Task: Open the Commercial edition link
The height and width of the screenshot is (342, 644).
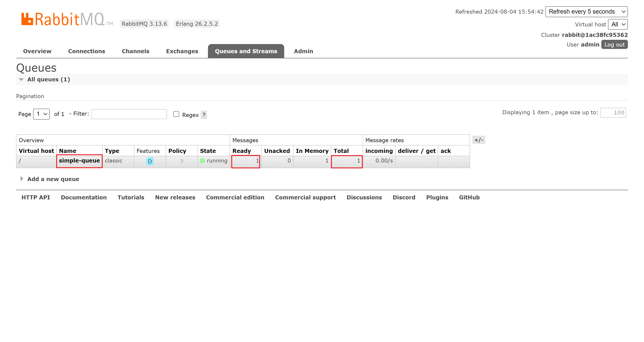Action: tap(235, 198)
